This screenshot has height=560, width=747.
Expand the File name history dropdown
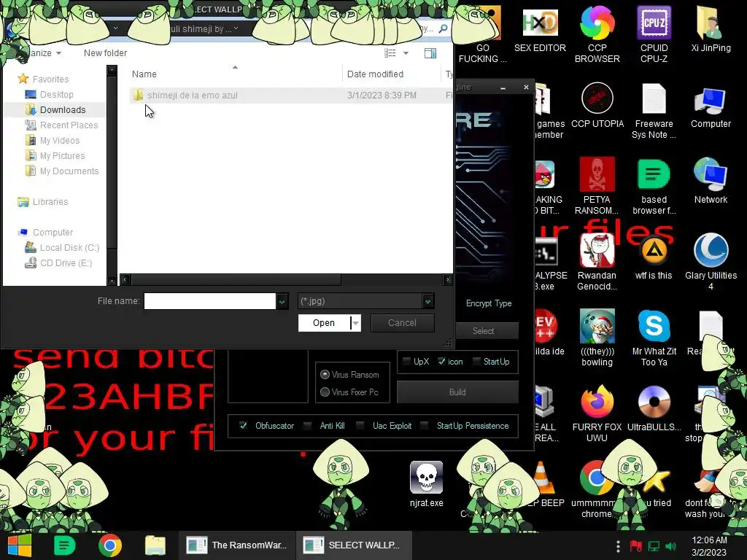point(282,301)
